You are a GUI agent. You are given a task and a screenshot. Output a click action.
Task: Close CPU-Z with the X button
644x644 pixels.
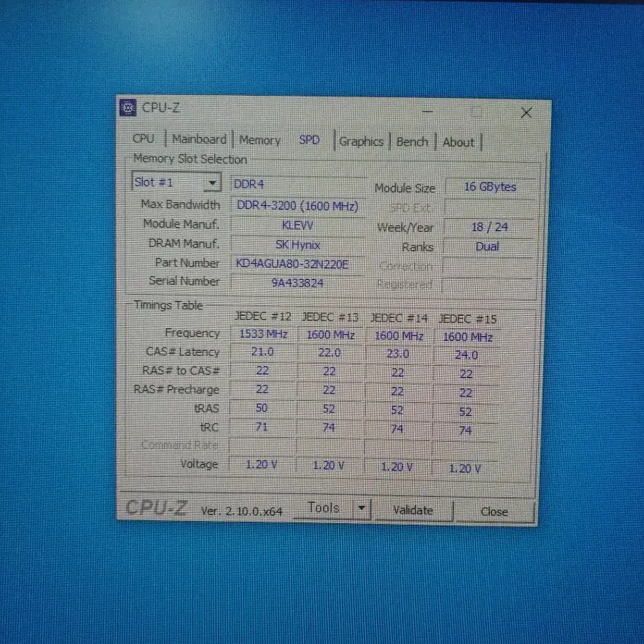tap(526, 112)
